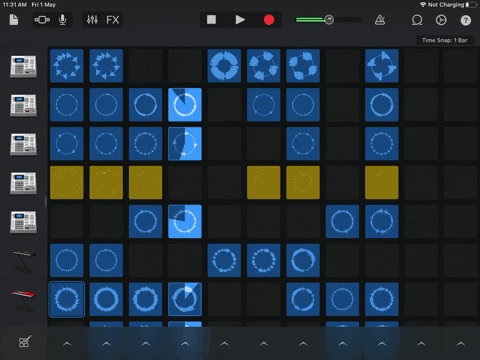Play second-row cell in column three
Viewport: 480px width, 360px height.
pos(146,105)
